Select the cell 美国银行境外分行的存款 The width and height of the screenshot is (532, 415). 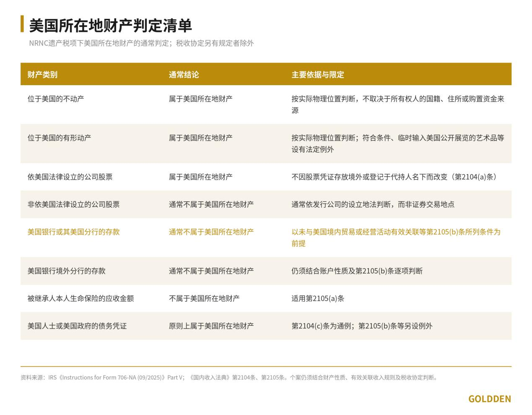coord(67,271)
